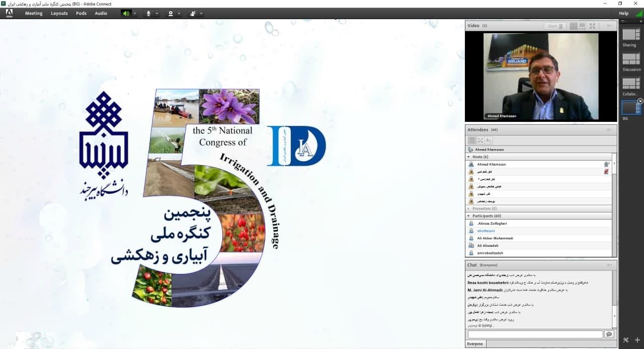
Task: Open the speaker options dropdown arrow
Action: (135, 13)
